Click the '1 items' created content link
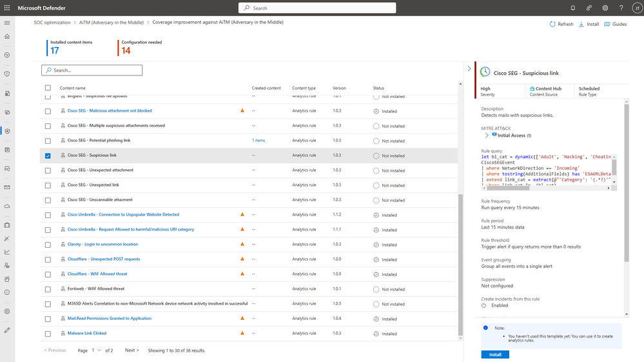The width and height of the screenshot is (644, 362). pyautogui.click(x=259, y=141)
